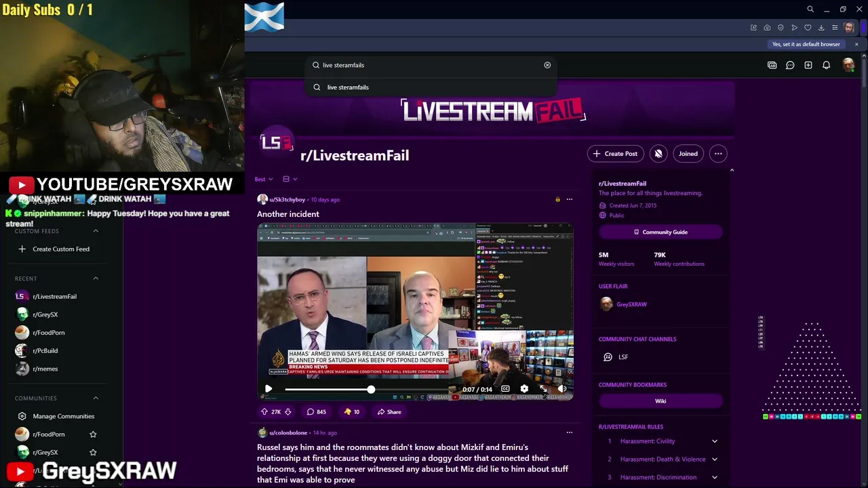Open the browser easy setup sliders icon
Screen dimensions: 868x488
835,28
